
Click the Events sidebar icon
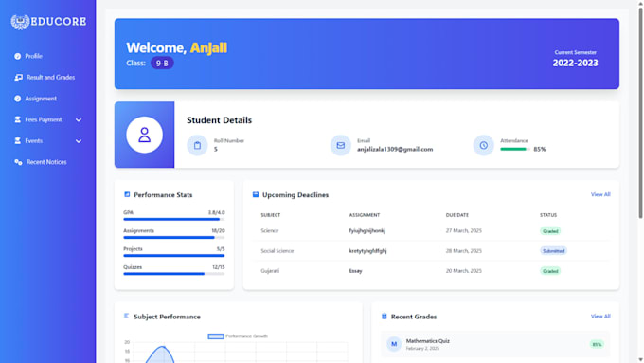[x=17, y=141]
